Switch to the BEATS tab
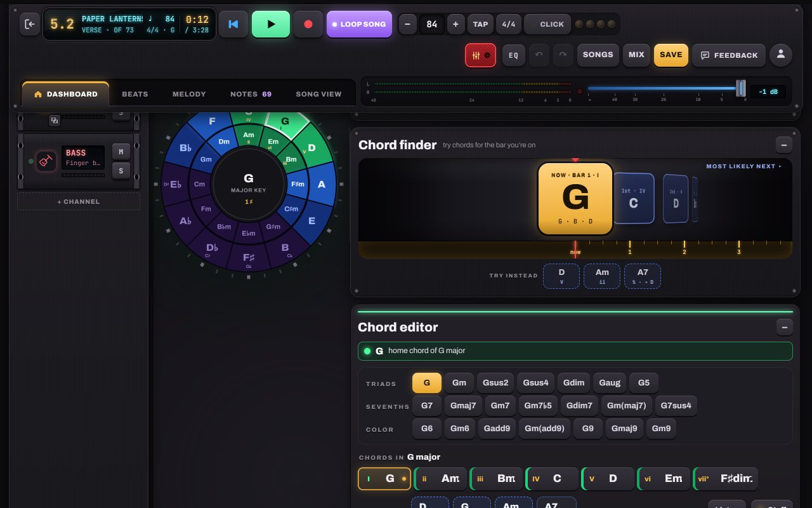 point(134,94)
